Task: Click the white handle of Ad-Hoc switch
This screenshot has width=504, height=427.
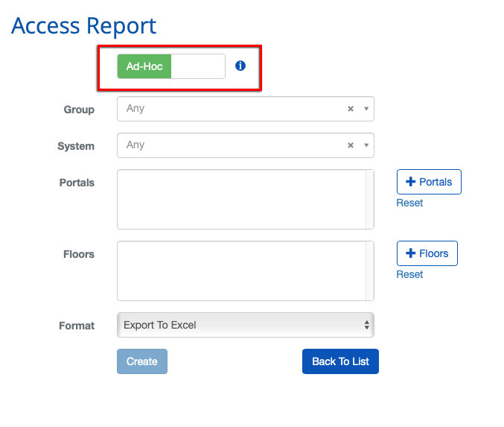Action: (198, 66)
